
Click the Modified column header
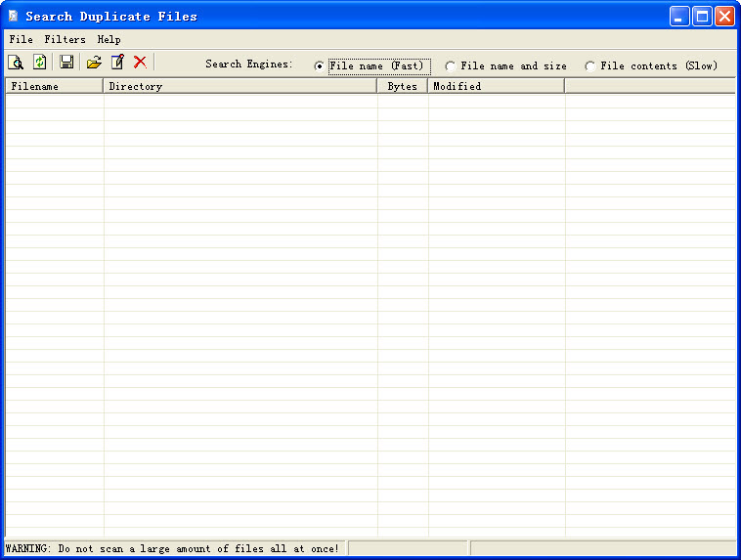[x=496, y=86]
